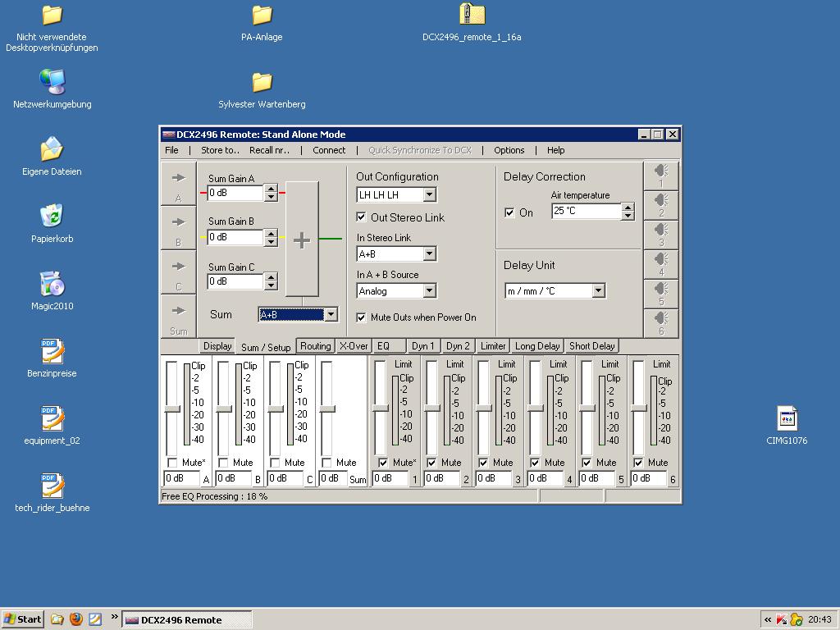This screenshot has height=630, width=840.
Task: Select input B arrow button
Action: point(178,229)
